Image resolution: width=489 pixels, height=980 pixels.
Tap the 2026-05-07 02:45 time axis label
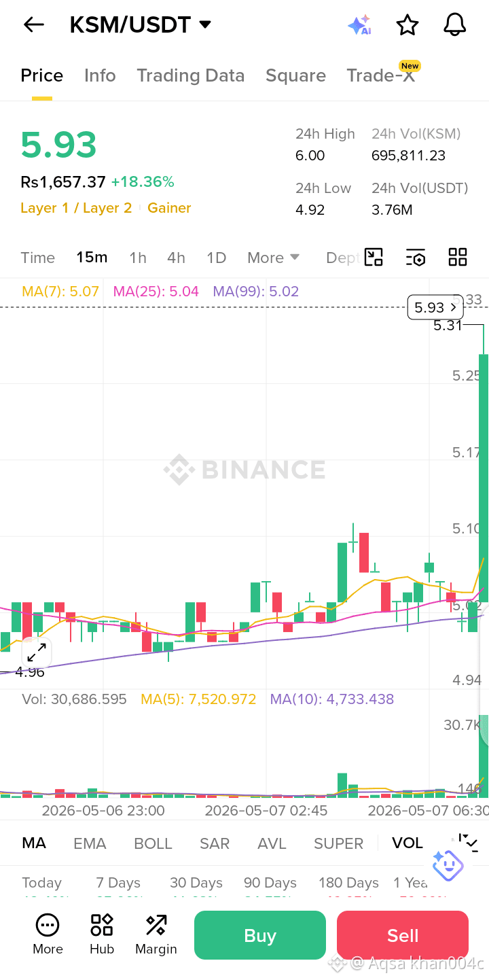(x=266, y=810)
